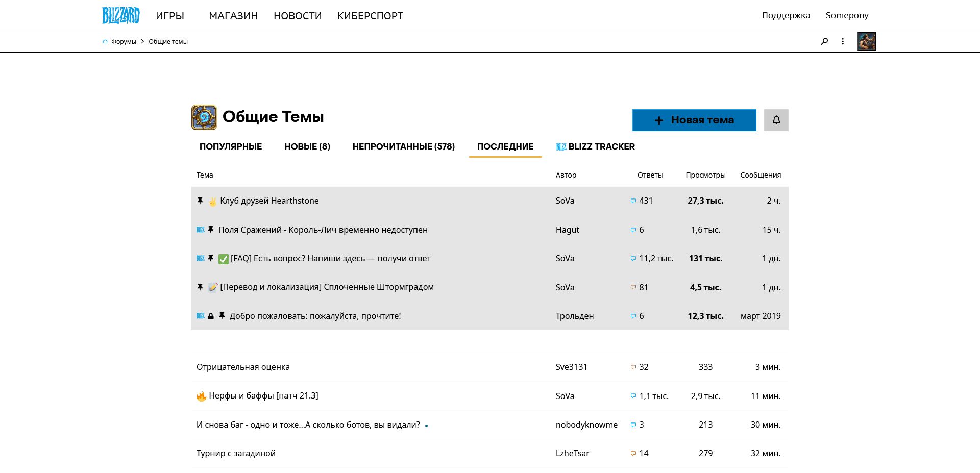The image size is (980, 473).
Task: Open topic Турнир с загадиной
Action: (236, 453)
